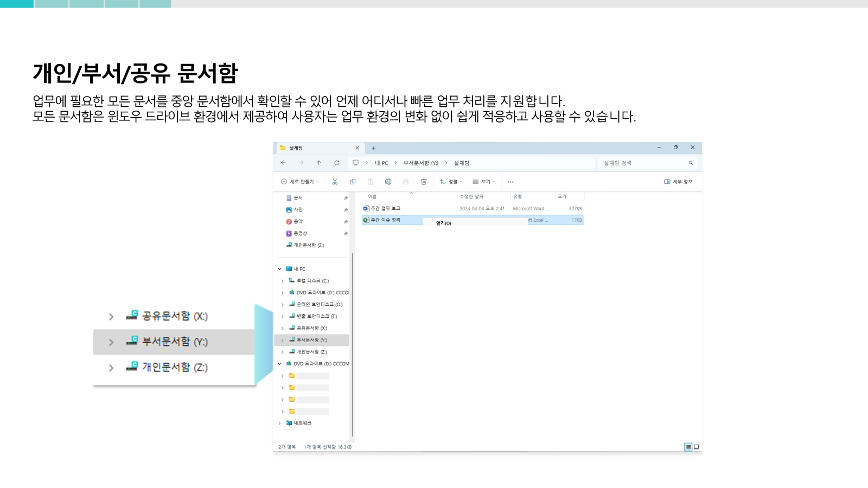Open the 보기 view dropdown
The width and height of the screenshot is (868, 488).
(x=484, y=182)
